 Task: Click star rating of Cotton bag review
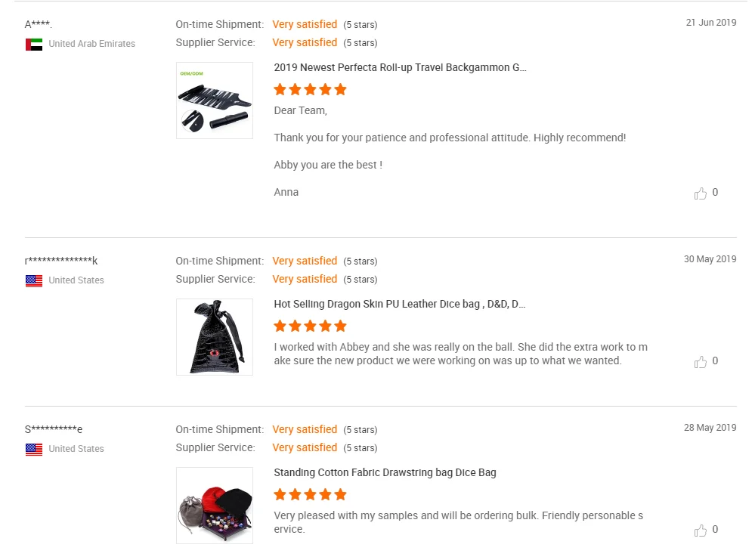point(310,495)
